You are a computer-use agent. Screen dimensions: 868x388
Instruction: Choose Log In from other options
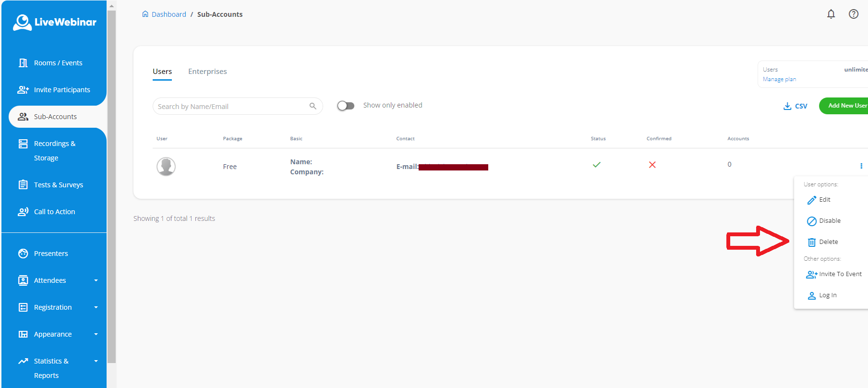(x=827, y=295)
